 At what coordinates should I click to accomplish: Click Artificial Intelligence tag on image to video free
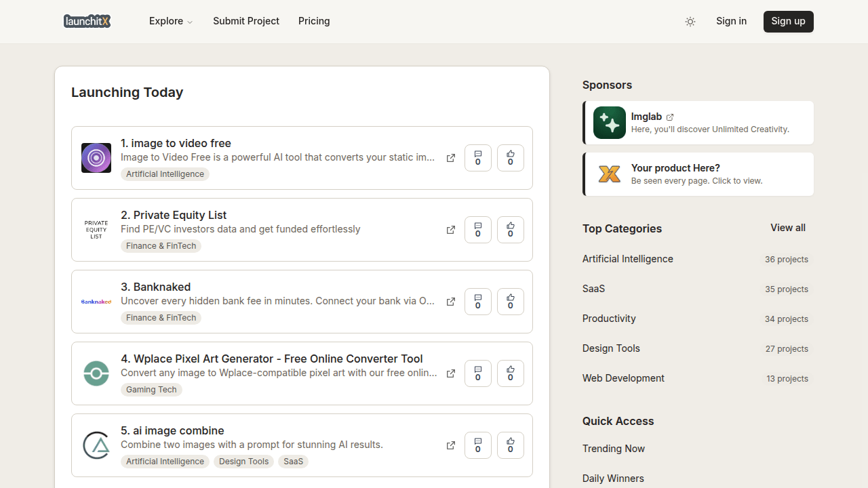pos(165,174)
